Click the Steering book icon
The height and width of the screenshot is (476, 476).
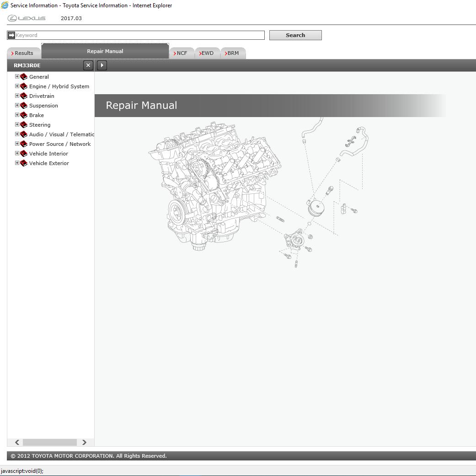click(24, 125)
